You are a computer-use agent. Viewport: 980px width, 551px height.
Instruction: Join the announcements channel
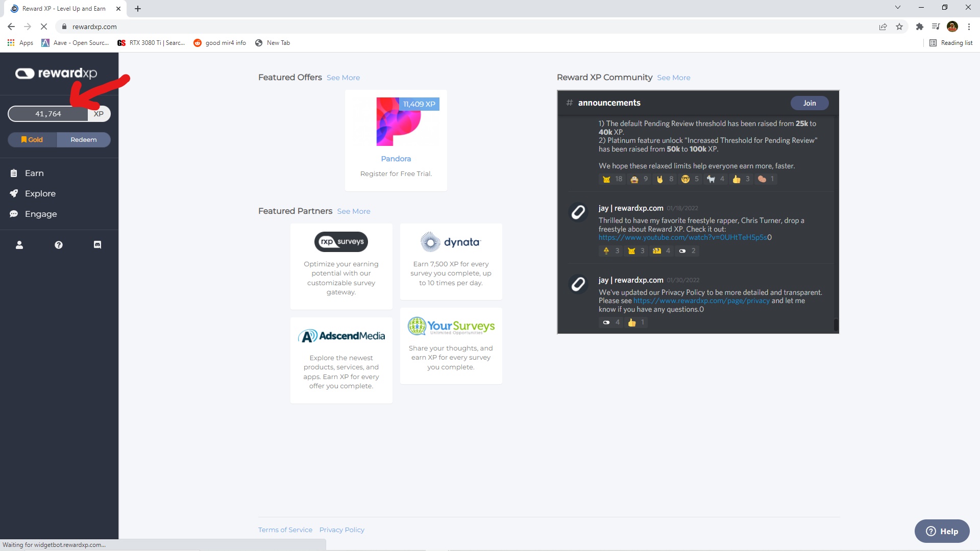pos(810,103)
